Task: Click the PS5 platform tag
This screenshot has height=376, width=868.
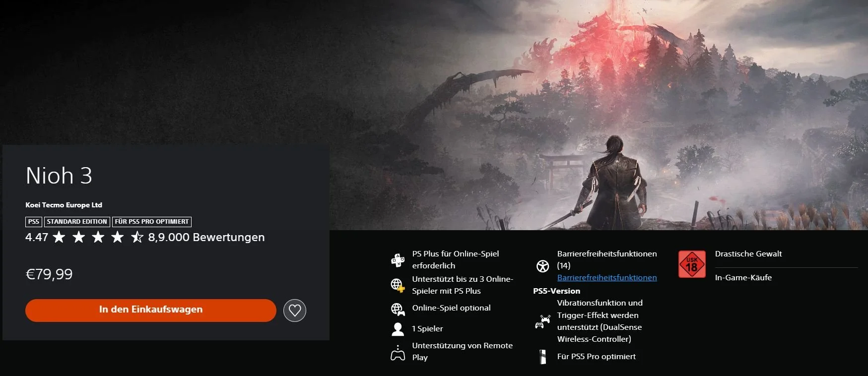Action: pyautogui.click(x=34, y=222)
